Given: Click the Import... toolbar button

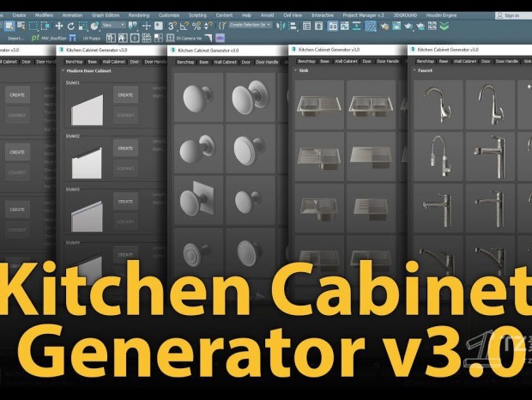Looking at the screenshot, I should pos(16,39).
